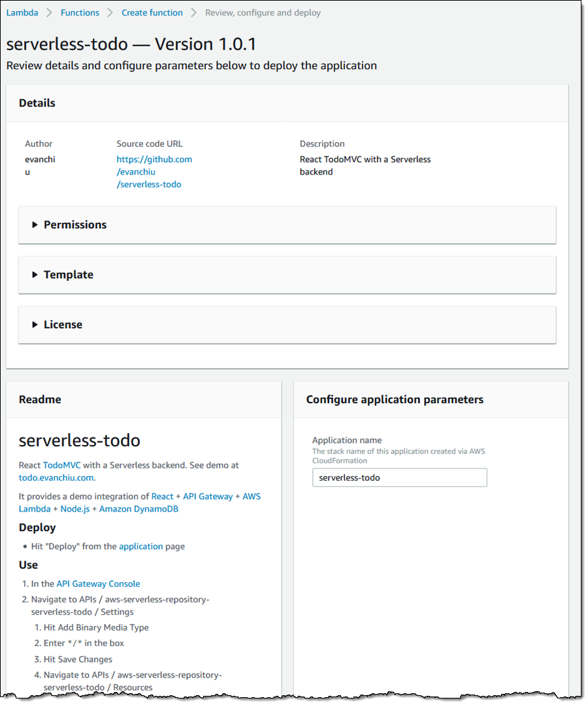
Task: Click the application page link under Deploy
Action: point(140,546)
